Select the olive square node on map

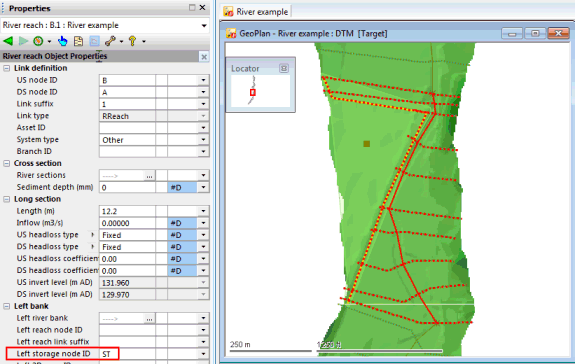click(366, 144)
